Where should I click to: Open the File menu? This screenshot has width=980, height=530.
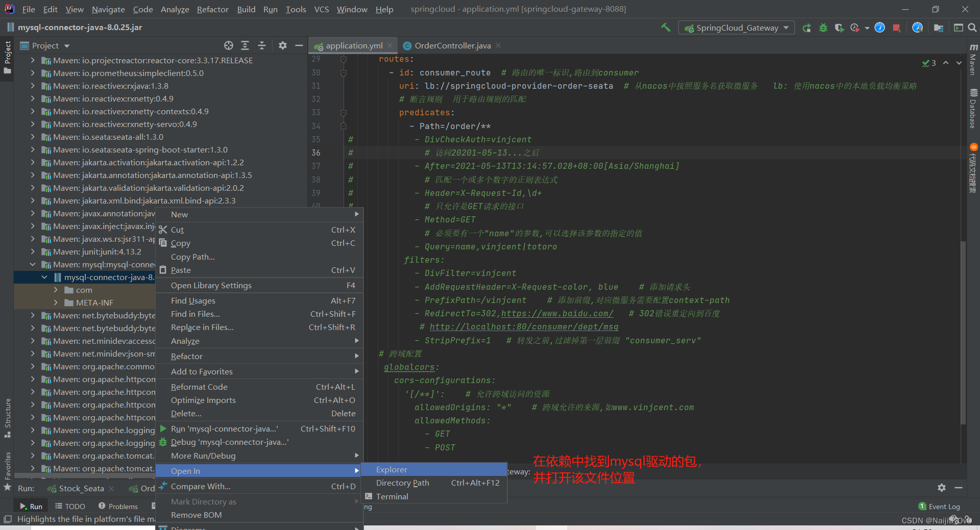29,9
